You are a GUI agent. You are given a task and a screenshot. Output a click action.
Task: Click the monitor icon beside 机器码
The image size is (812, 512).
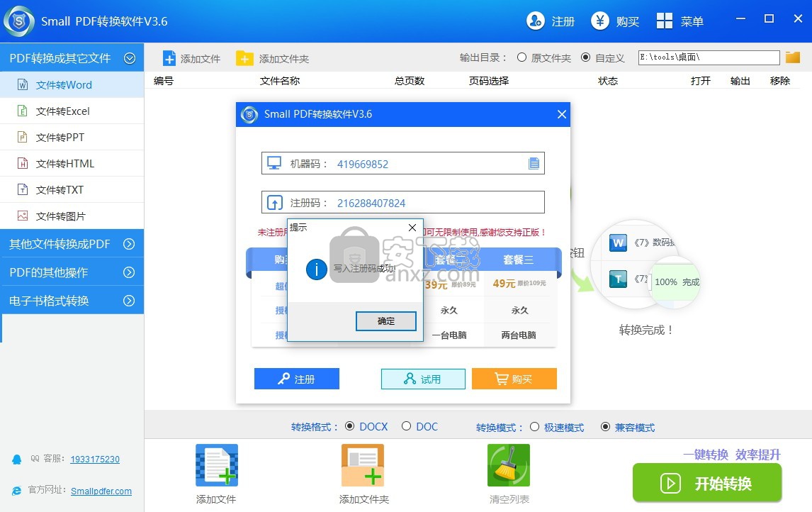pyautogui.click(x=274, y=163)
